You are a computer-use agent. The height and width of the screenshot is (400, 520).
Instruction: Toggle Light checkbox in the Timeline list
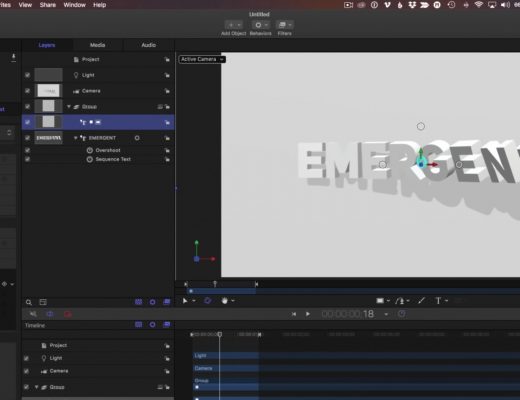26,358
